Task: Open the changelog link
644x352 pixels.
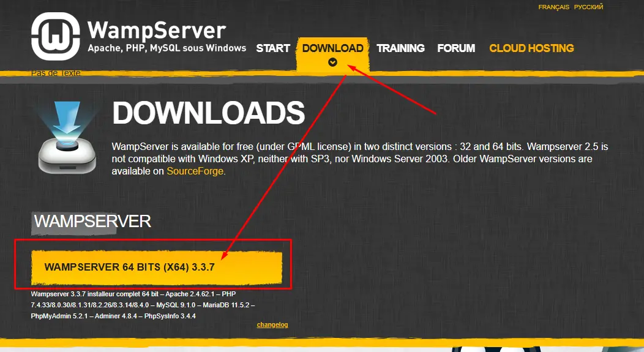Action: pyautogui.click(x=272, y=324)
